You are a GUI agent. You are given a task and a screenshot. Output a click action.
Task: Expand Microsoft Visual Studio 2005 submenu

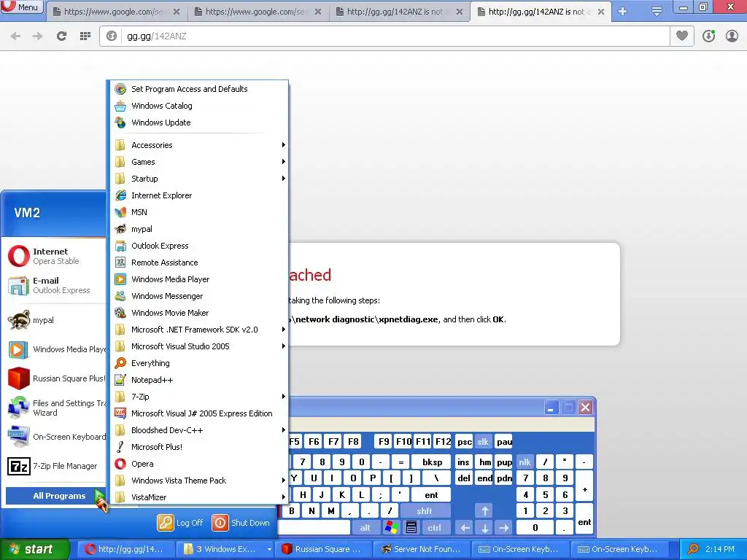(x=198, y=346)
